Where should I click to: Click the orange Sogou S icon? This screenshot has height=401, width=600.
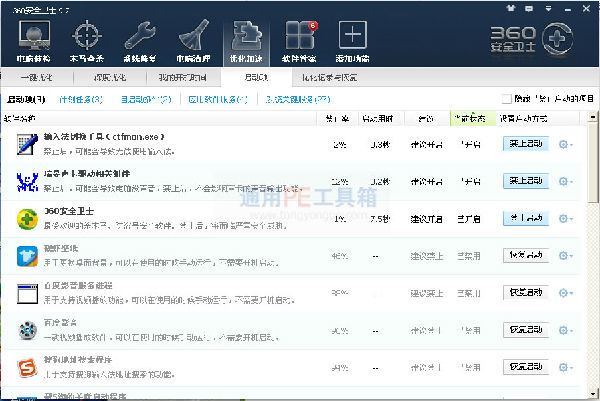(27, 367)
